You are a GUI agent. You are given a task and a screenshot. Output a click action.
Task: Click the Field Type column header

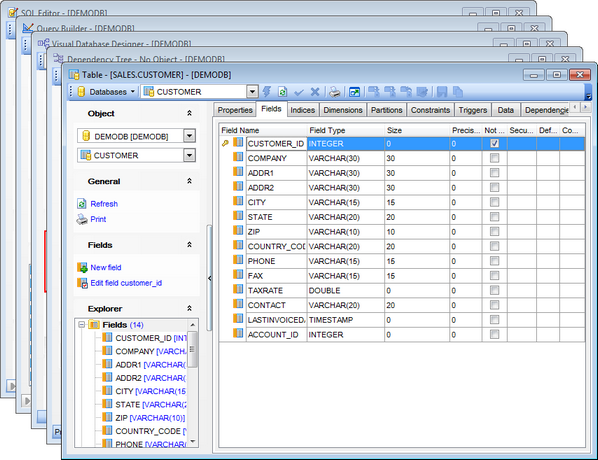(x=346, y=130)
